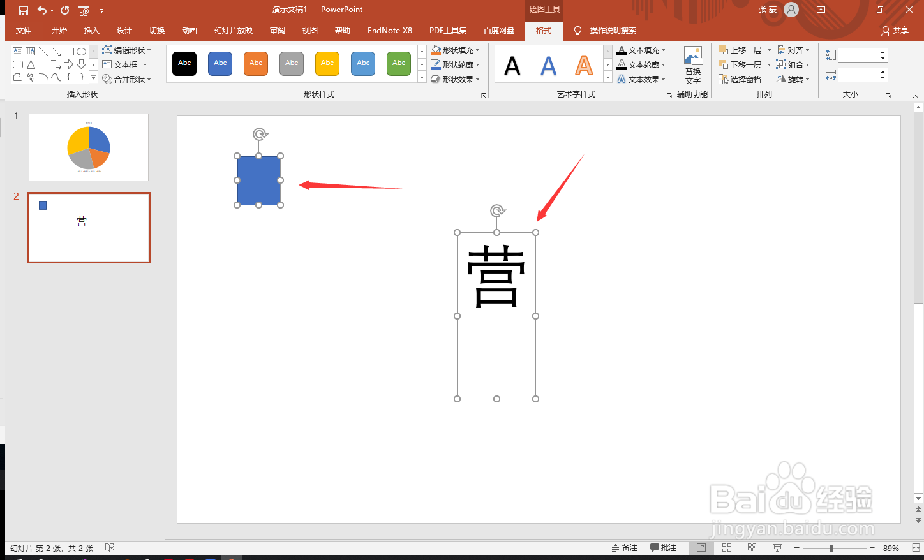Click the zoom slider handle in status bar
This screenshot has width=924, height=560.
pos(831,548)
